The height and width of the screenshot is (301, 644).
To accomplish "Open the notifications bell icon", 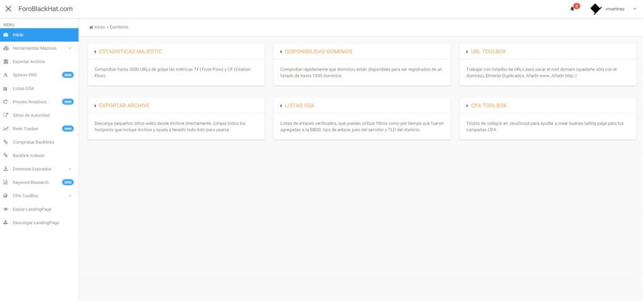I will [572, 9].
